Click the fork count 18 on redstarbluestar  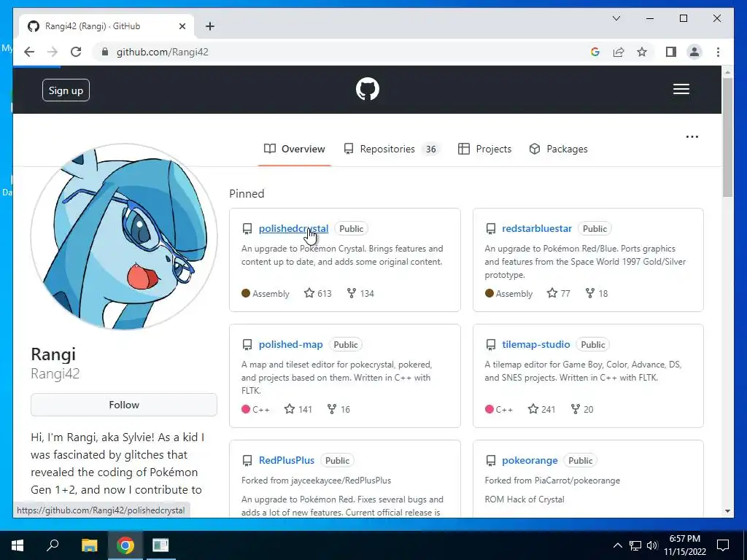597,293
